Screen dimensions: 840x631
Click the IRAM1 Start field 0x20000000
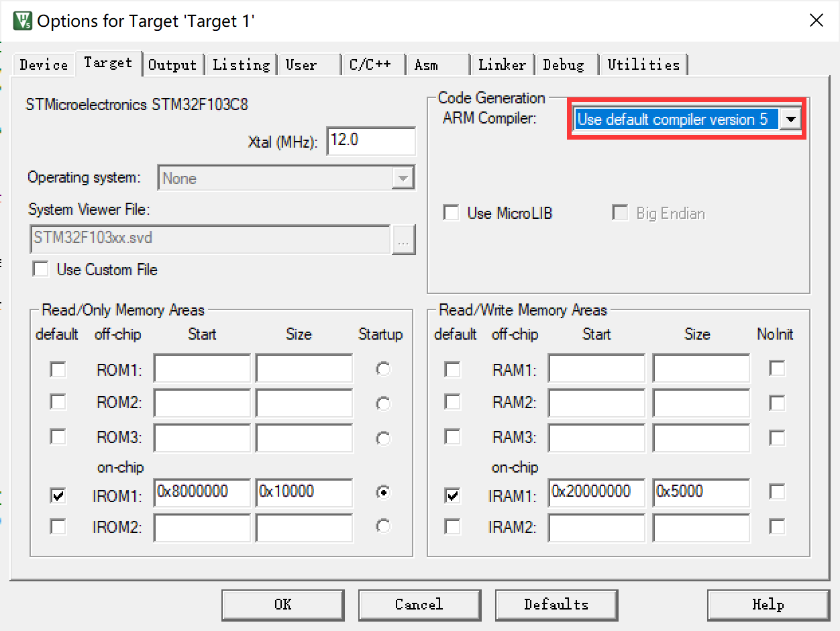[596, 493]
